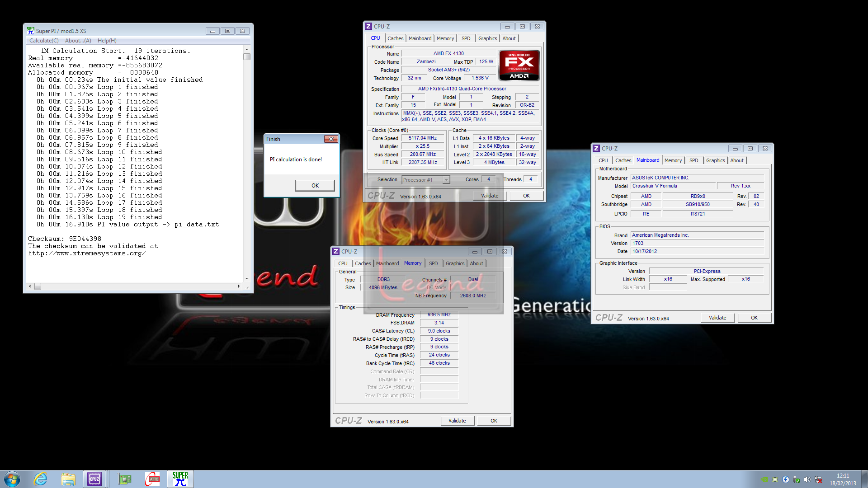This screenshot has height=488, width=868.
Task: Click the BIOS Date value 10/17/2012
Action: coord(697,251)
